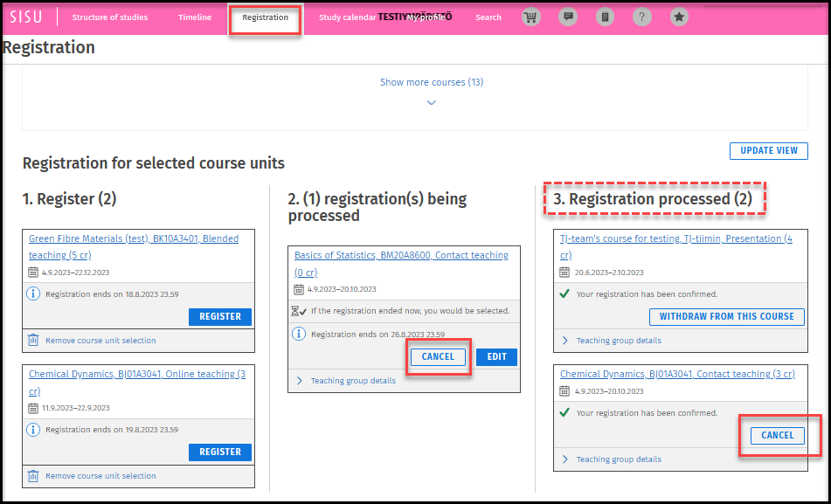Open the notes icon beside the chat bubble
The image size is (831, 504).
pyautogui.click(x=605, y=17)
